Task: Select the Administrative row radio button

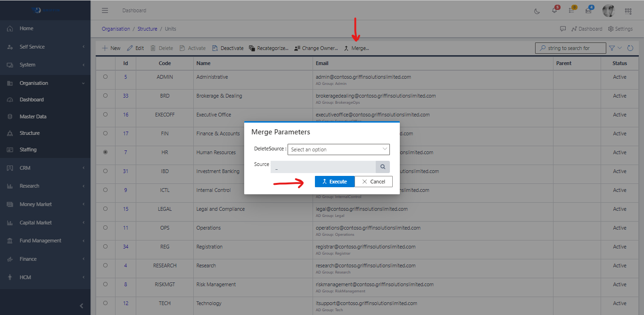Action: click(105, 77)
